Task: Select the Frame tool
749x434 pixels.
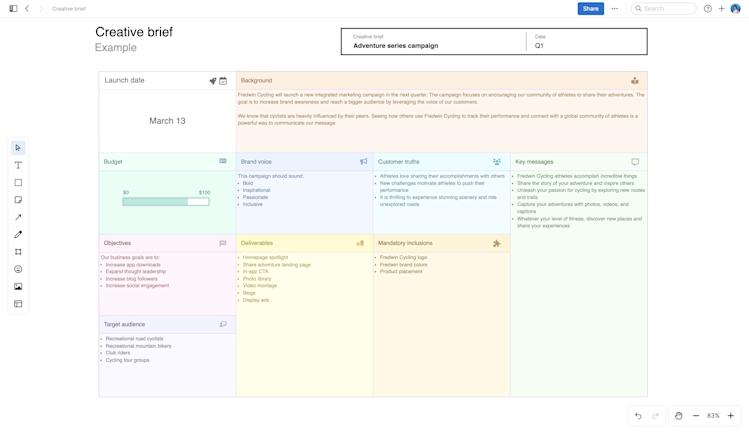Action: pos(18,252)
